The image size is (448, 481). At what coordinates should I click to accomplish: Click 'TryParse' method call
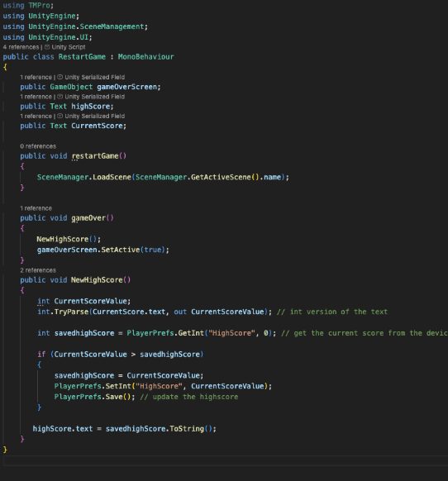[71, 312]
